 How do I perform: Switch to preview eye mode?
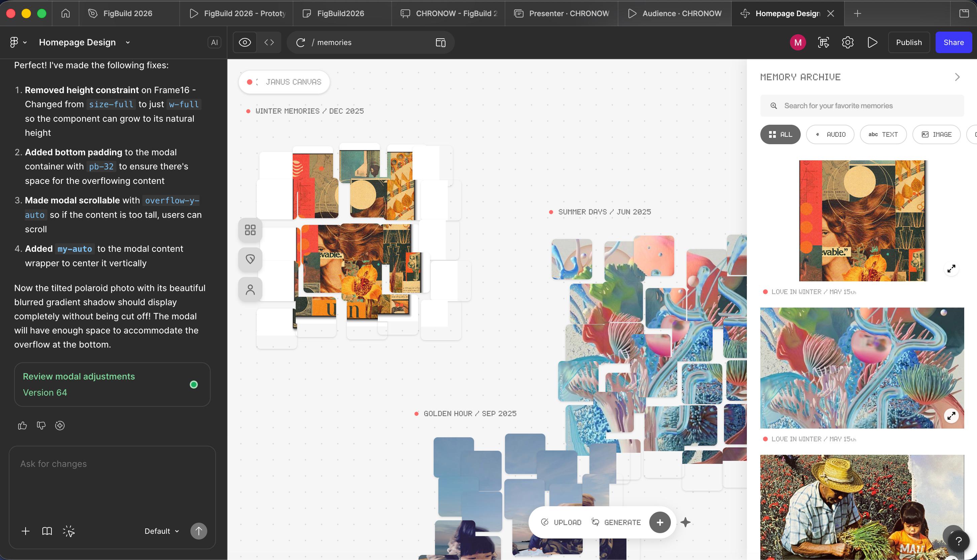pos(245,42)
